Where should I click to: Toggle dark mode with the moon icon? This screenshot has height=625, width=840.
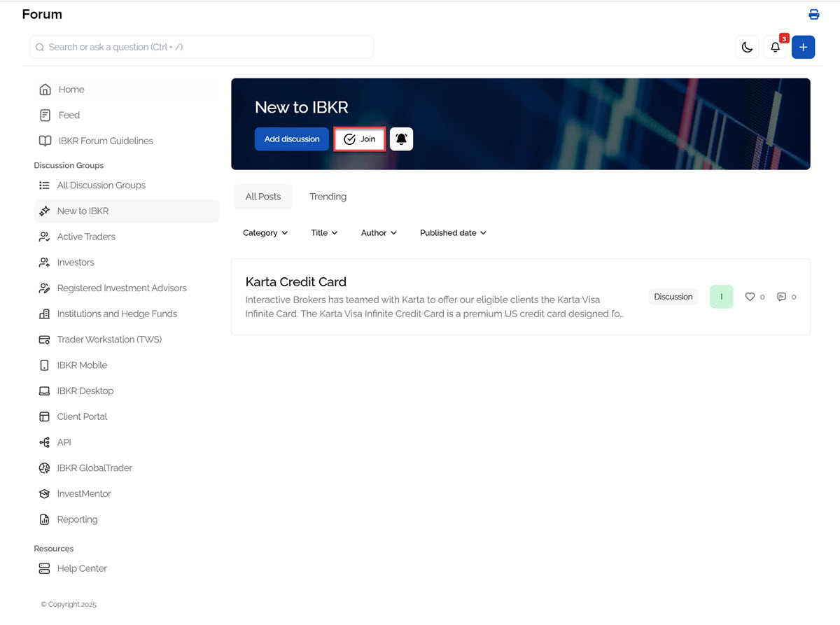(x=747, y=47)
